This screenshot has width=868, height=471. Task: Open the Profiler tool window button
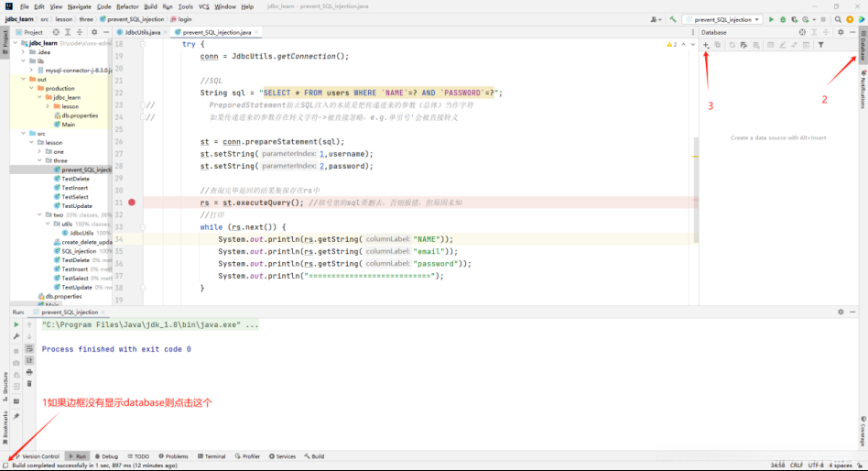point(247,456)
